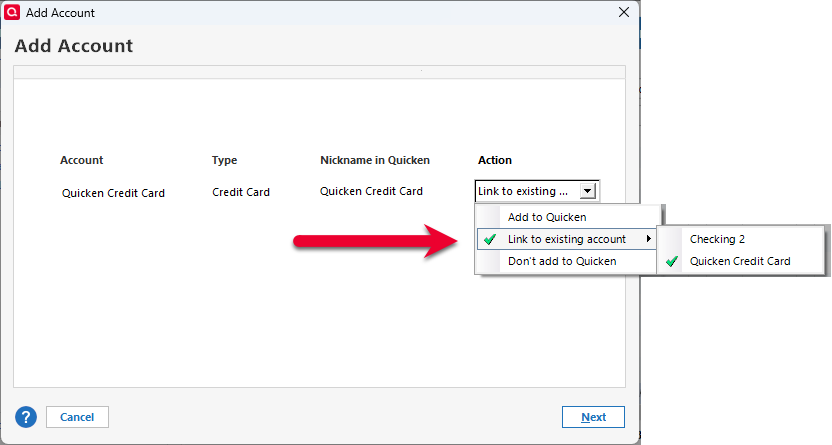Viewport: 832px width, 445px height.
Task: Click the Cancel button
Action: [x=77, y=417]
